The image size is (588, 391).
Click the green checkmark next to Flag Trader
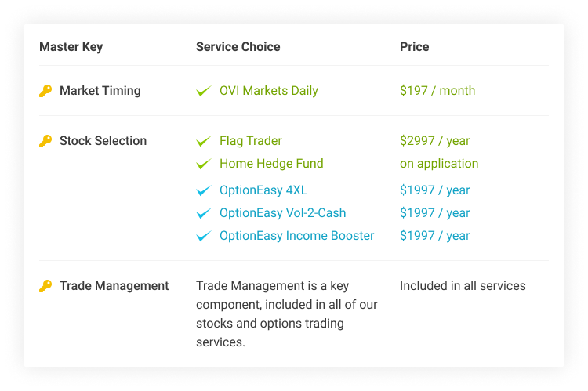(204, 141)
